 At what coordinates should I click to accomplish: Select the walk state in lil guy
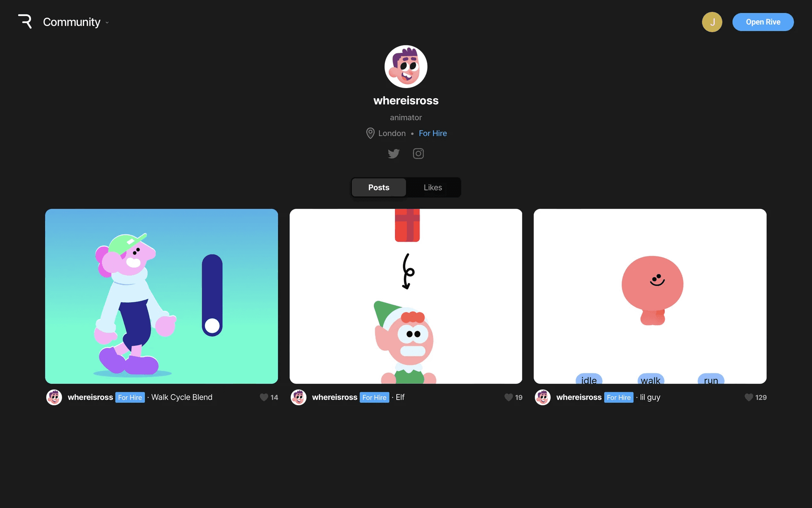[650, 379]
